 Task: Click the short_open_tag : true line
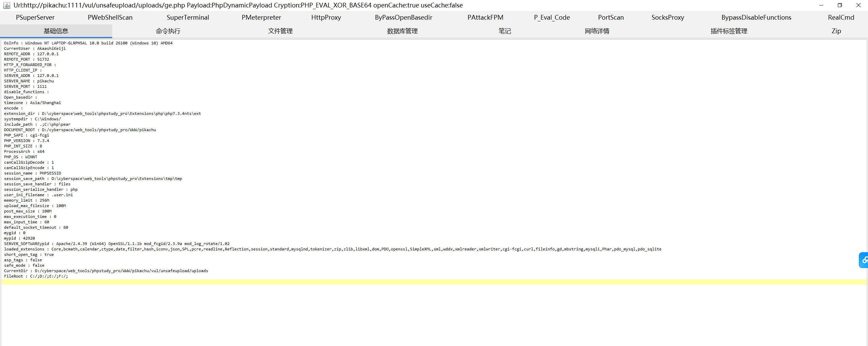29,255
